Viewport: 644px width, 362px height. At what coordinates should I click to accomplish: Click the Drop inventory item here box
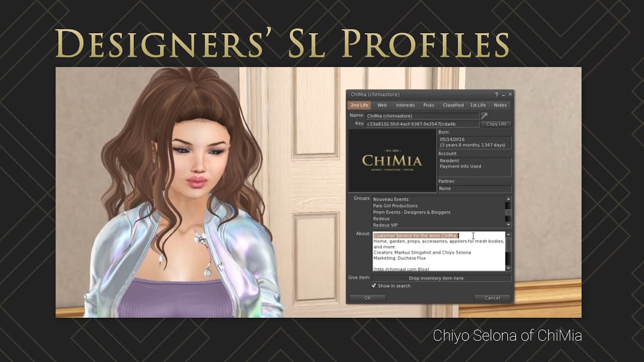point(442,278)
